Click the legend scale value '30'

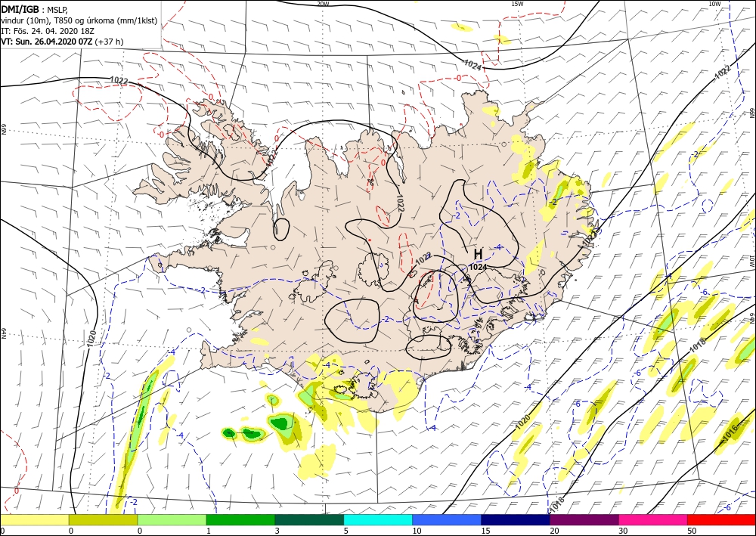pos(622,531)
